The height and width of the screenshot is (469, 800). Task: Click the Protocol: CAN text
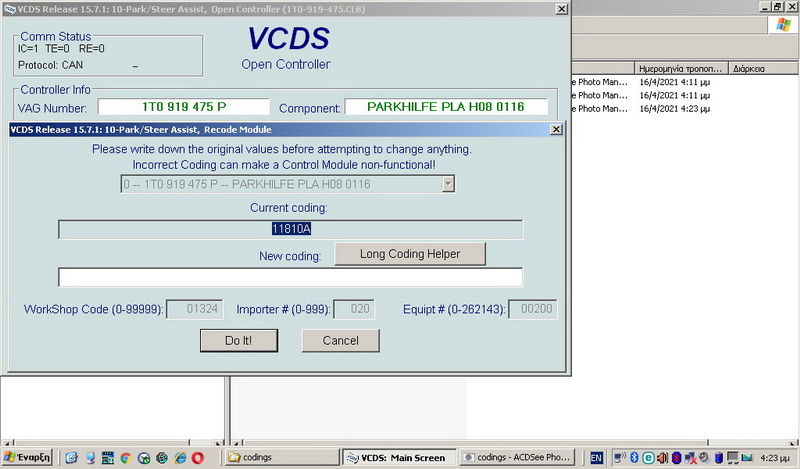pyautogui.click(x=50, y=65)
